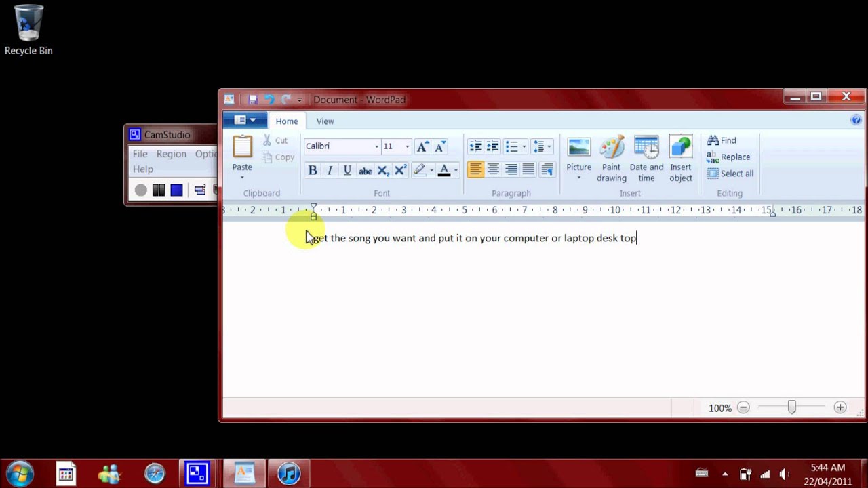Open the Paragraph settings icon

pyautogui.click(x=547, y=169)
